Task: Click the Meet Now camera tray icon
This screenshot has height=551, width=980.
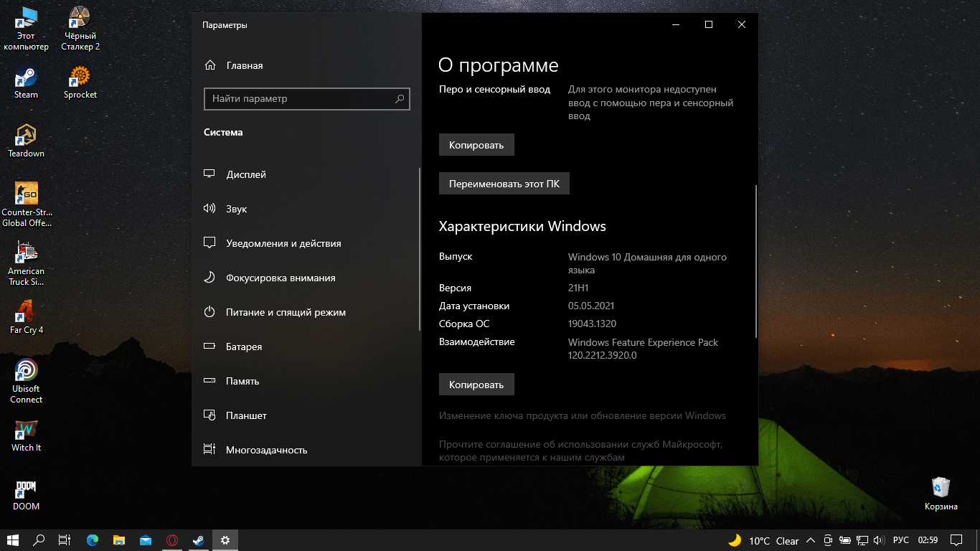Action: pos(829,540)
